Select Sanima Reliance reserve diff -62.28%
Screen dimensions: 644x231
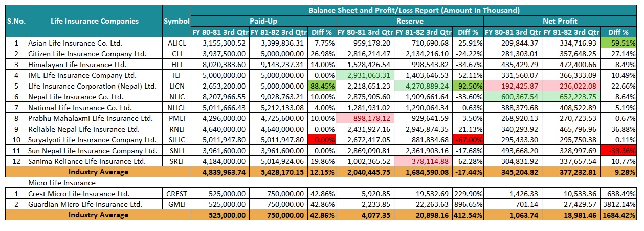click(468, 161)
